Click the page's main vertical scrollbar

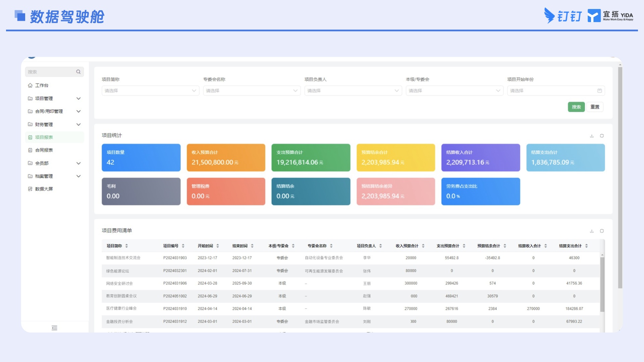(620, 178)
